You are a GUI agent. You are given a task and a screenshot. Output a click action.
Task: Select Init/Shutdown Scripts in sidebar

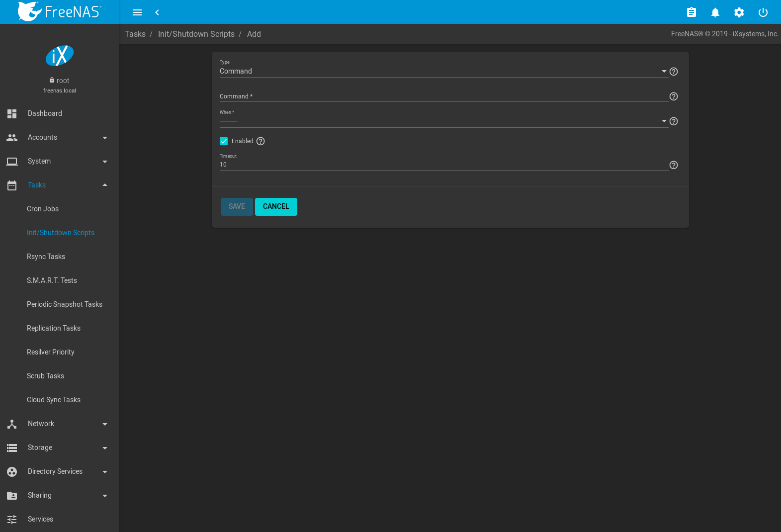point(61,233)
